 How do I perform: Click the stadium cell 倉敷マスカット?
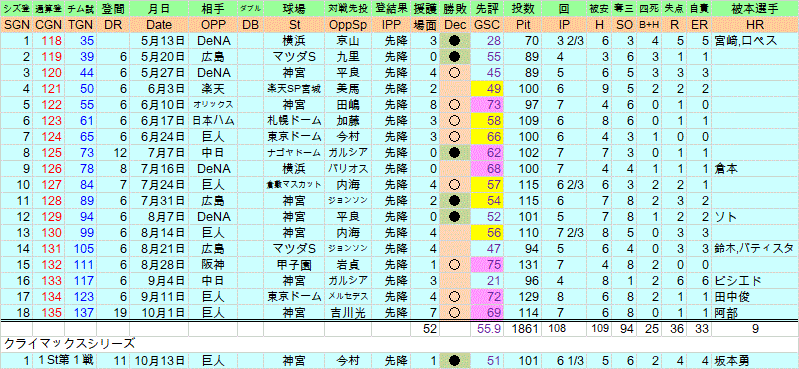(294, 184)
